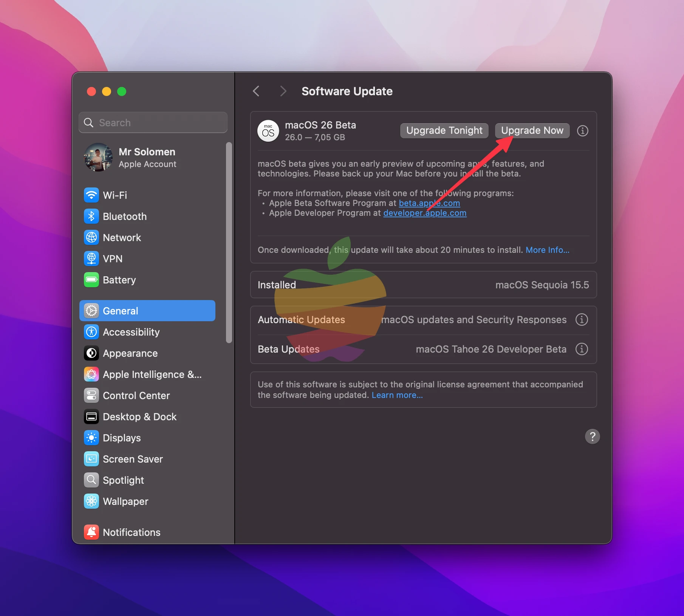The width and height of the screenshot is (684, 616).
Task: Open Desktop & Dock icon
Action: coord(91,417)
